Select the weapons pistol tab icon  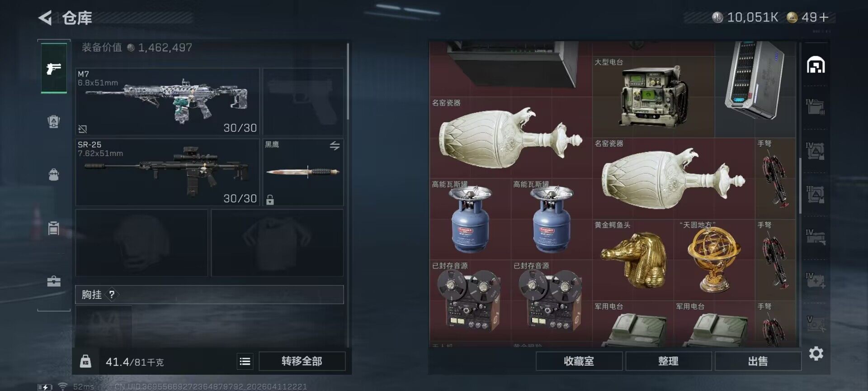[54, 68]
